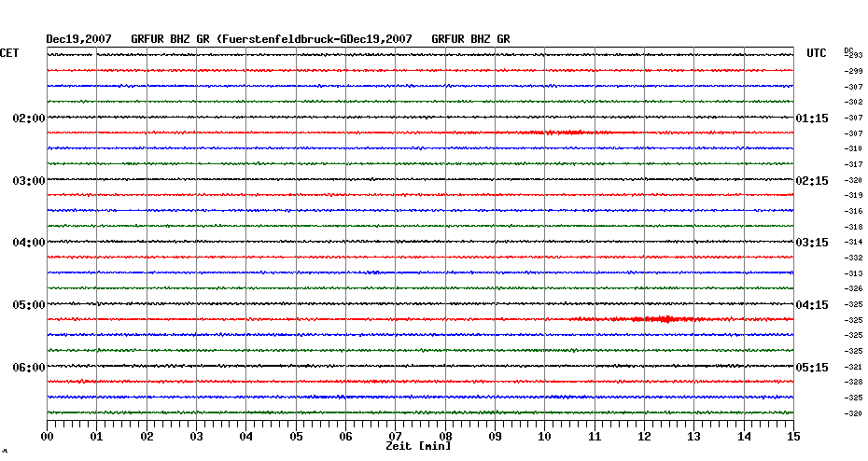Viewport: 868px width, 461px height.
Task: Click the DC offset value -314
Action: click(854, 243)
